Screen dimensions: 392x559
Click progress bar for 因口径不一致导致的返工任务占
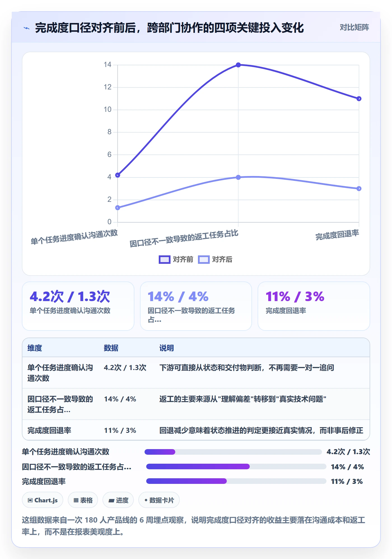coord(236,466)
